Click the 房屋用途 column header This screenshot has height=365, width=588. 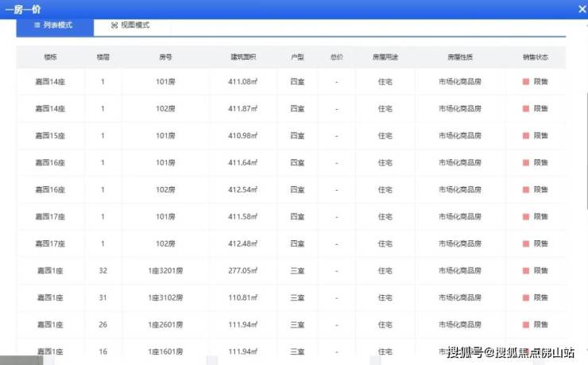point(385,57)
